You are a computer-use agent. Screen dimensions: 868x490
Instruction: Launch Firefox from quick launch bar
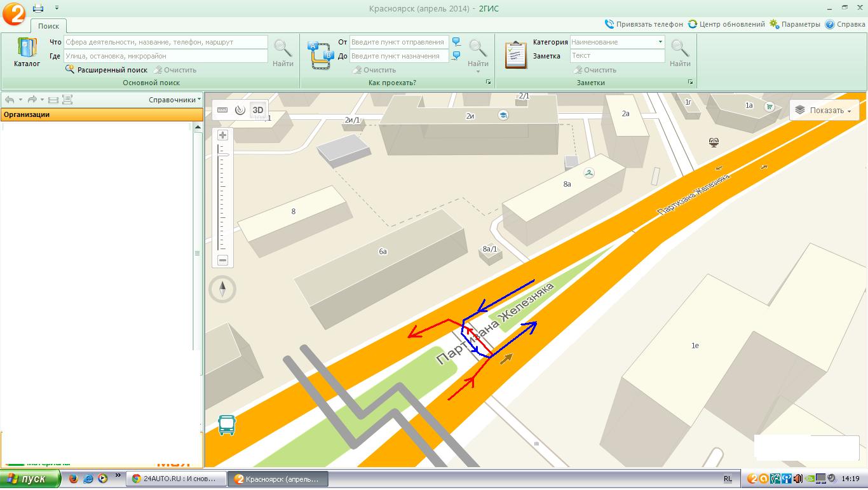pos(74,479)
